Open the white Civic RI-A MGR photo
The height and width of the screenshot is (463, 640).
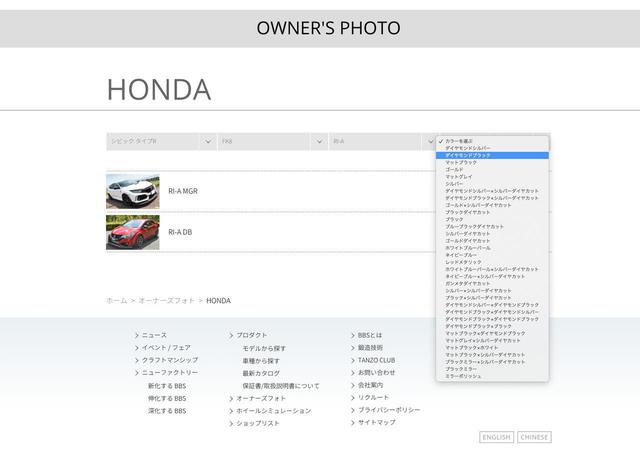coord(133,191)
